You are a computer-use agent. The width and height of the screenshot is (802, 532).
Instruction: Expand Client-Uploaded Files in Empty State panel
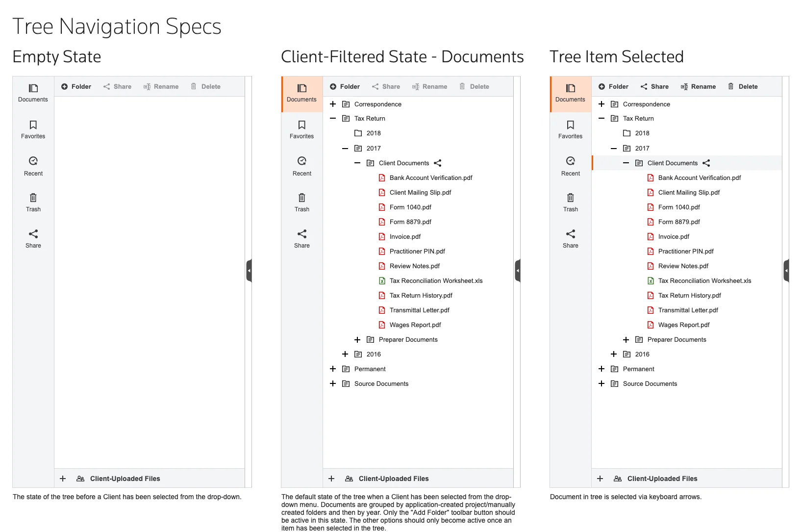click(x=63, y=479)
